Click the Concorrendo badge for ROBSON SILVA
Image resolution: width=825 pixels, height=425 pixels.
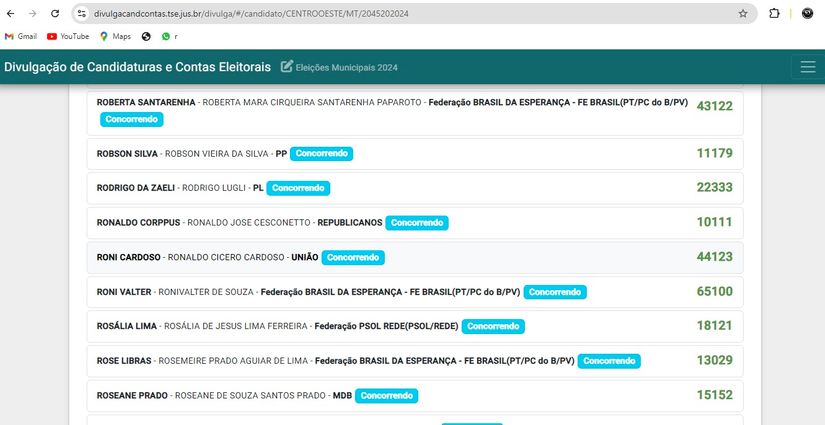point(321,154)
